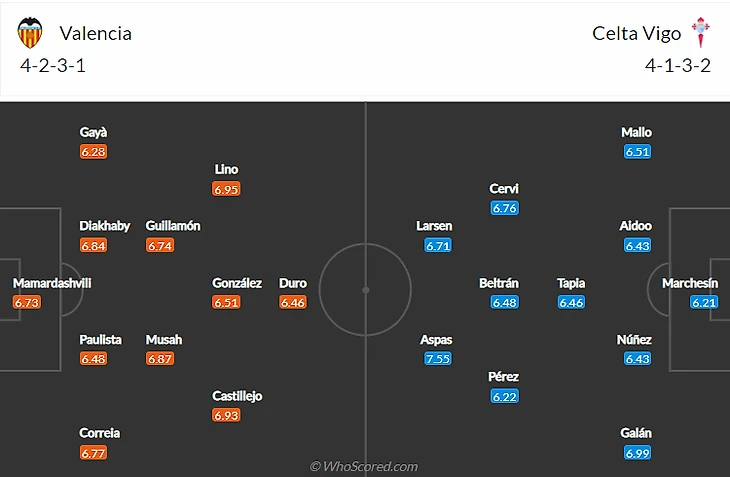Click Tapia's 6.46 rating badge
This screenshot has width=730, height=477.
pos(571,302)
